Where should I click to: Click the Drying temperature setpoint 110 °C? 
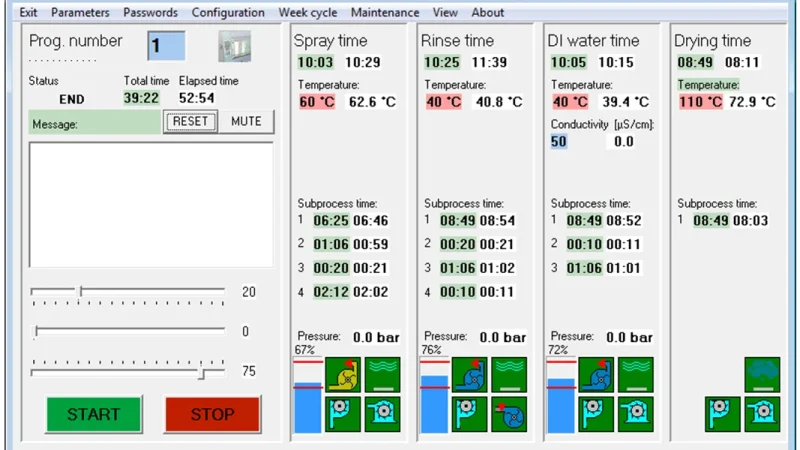click(701, 102)
